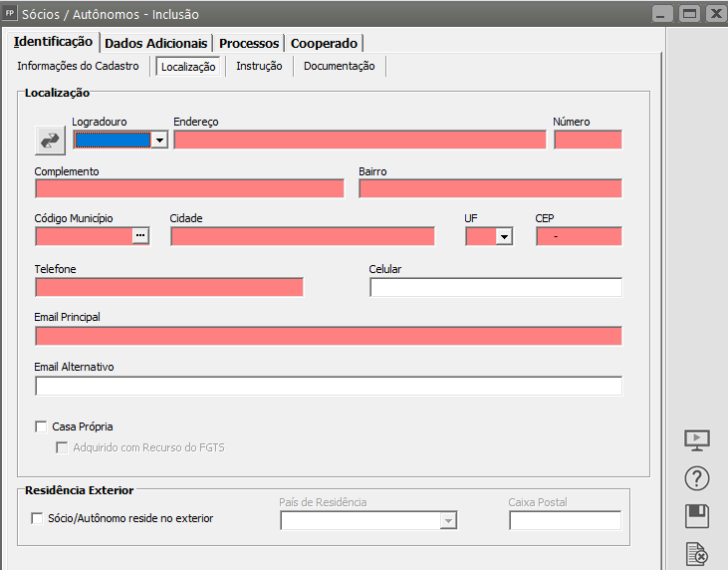Go to the Instrução sub-tab

point(259,66)
